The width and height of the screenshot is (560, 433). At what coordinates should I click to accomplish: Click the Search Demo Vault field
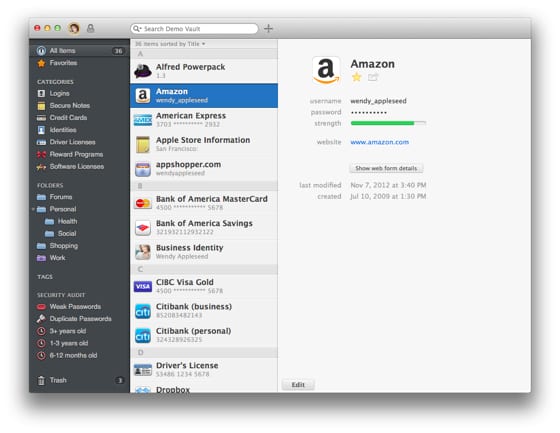pos(195,29)
